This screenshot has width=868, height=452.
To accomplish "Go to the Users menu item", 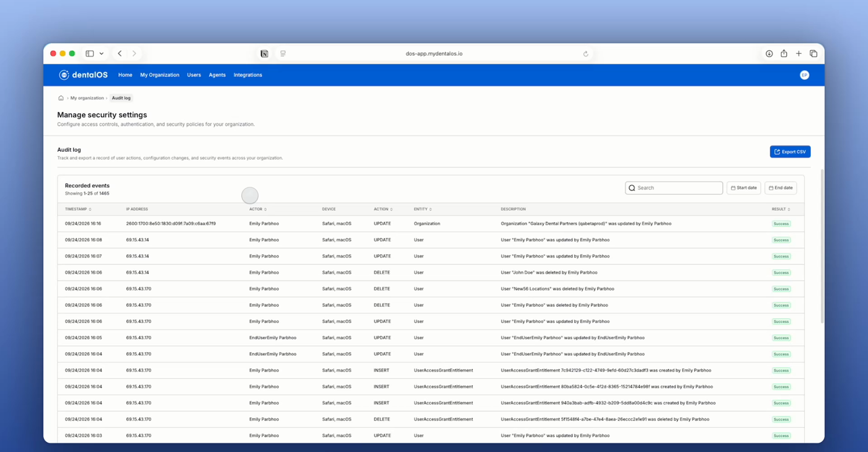I will tap(194, 75).
